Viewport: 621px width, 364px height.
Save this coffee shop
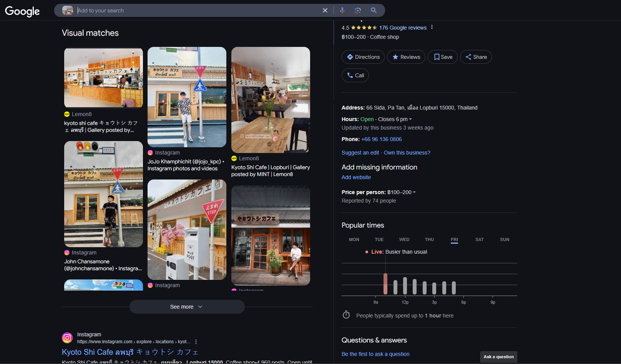443,57
